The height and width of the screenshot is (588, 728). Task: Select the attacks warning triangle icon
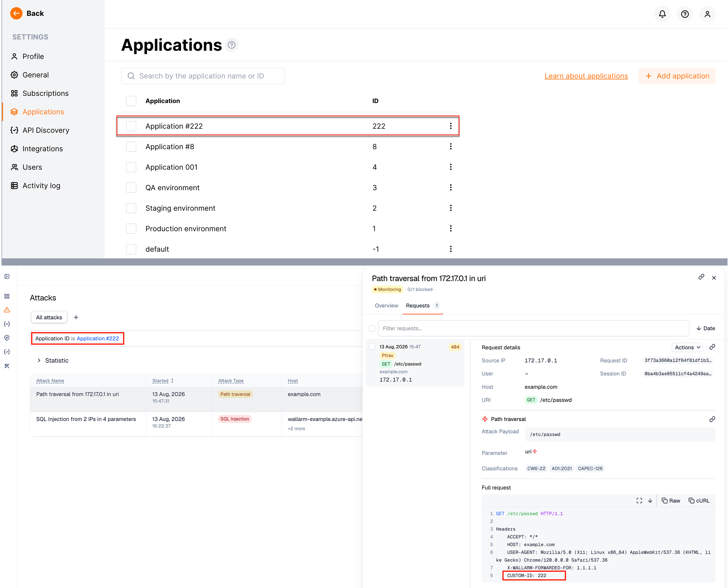click(x=7, y=310)
